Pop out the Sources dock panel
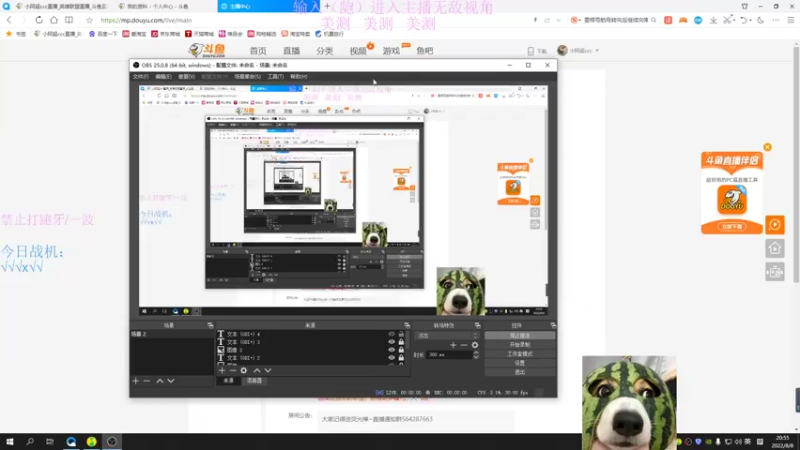The width and height of the screenshot is (800, 450). 407,325
